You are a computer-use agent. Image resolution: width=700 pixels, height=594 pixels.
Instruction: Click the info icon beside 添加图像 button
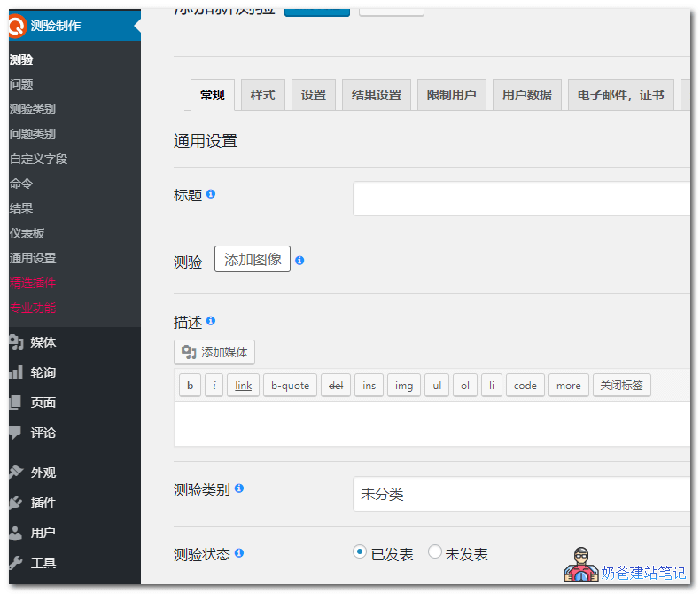(x=299, y=261)
